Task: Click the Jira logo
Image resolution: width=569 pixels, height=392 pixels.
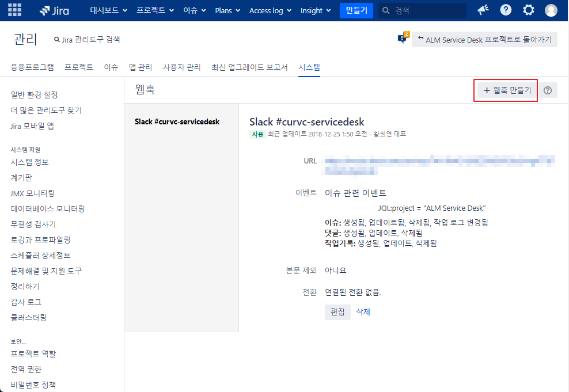Action: (54, 10)
